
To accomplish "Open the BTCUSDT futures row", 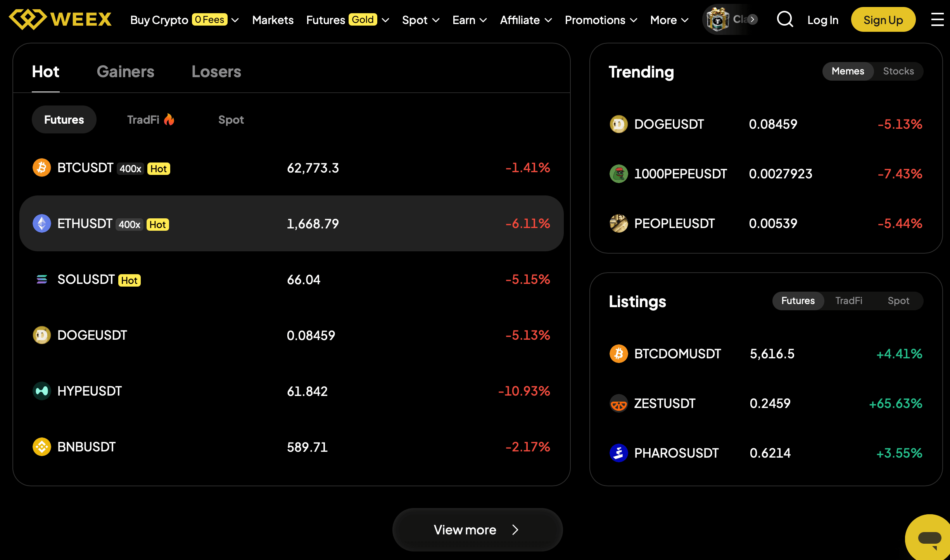I will click(x=292, y=168).
